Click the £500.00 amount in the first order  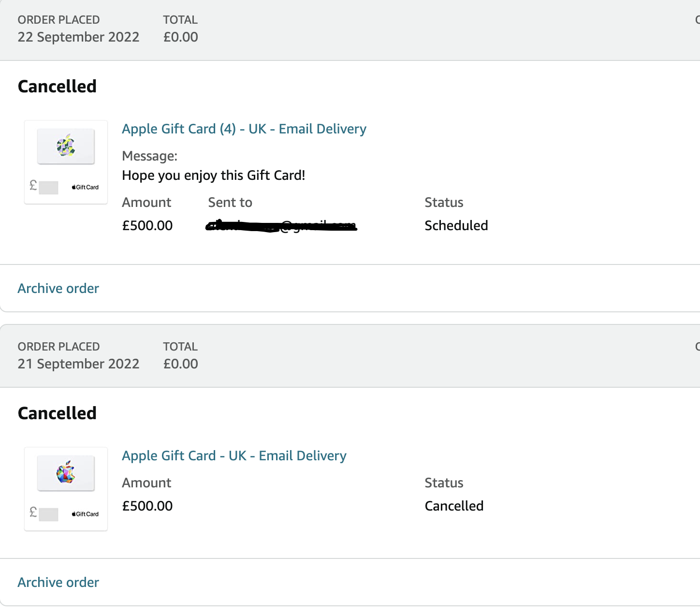[147, 226]
